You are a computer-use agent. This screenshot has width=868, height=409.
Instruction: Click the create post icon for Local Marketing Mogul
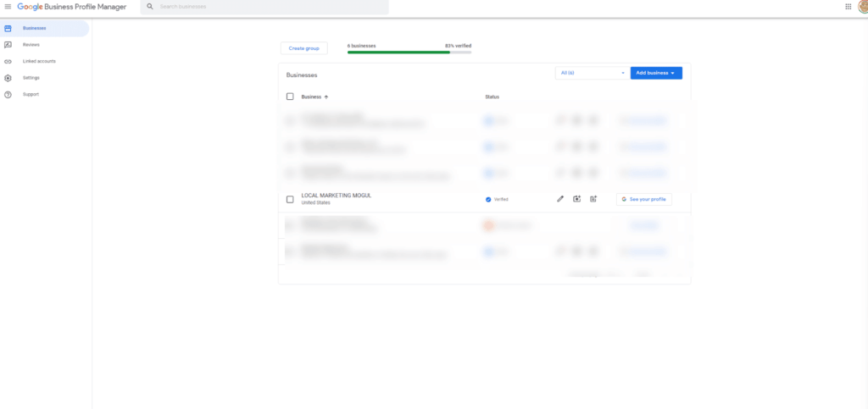(593, 199)
